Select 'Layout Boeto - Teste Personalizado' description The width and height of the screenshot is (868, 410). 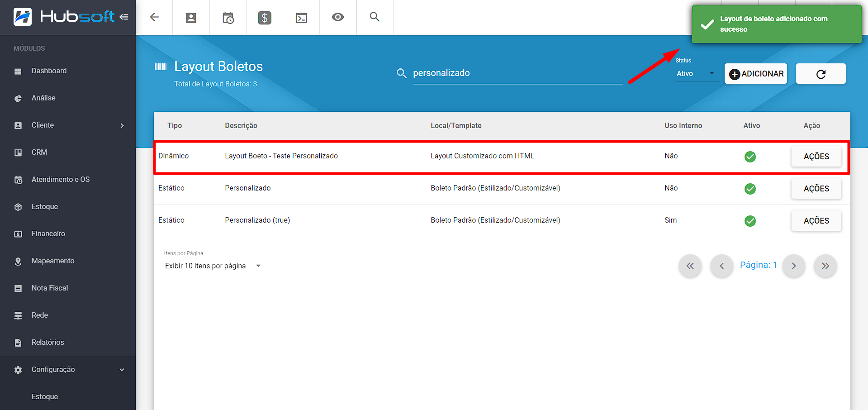tap(281, 156)
